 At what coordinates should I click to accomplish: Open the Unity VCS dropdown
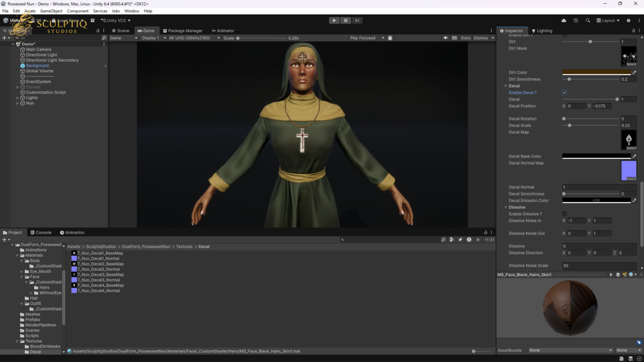(115, 20)
